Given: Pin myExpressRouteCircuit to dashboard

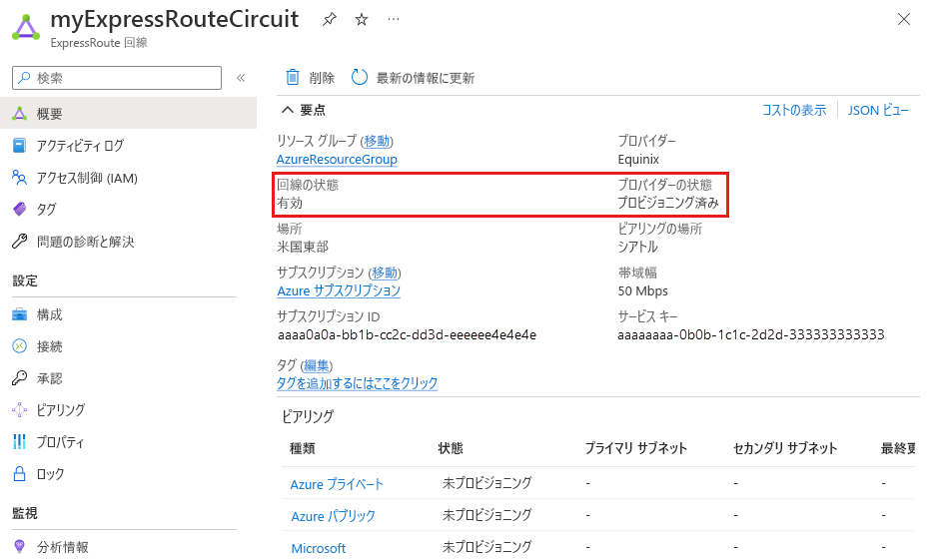Looking at the screenshot, I should (x=329, y=20).
